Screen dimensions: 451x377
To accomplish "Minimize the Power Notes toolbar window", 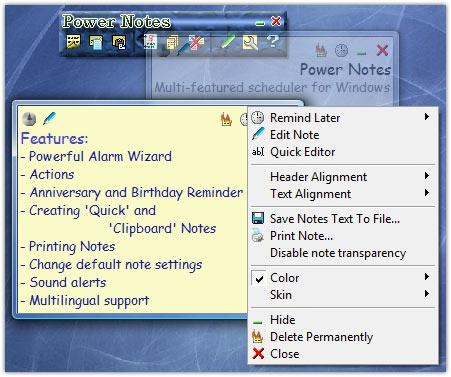I will 260,23.
